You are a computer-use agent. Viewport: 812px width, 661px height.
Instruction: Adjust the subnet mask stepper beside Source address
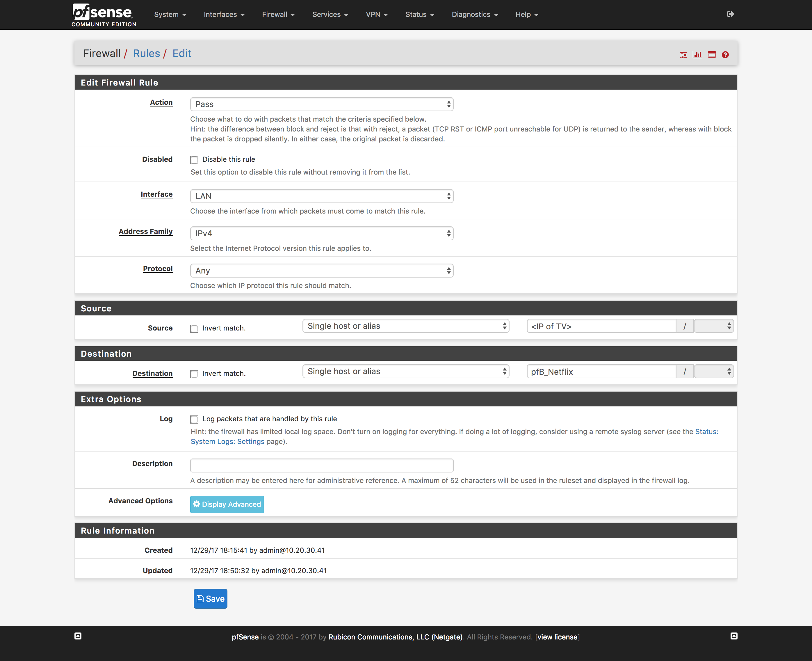click(714, 326)
